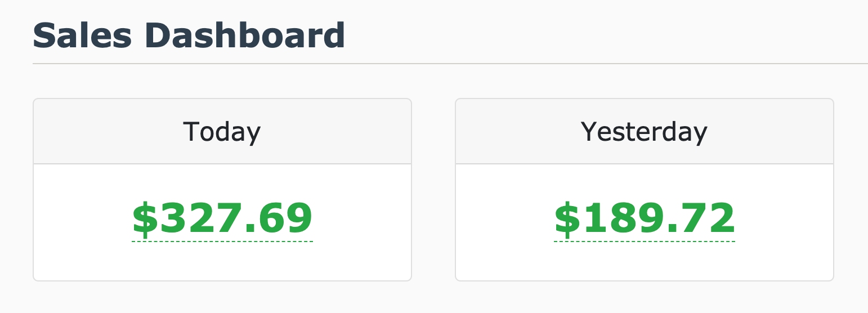Click the $327.69 sales amount
868x313 pixels.
pos(222,218)
